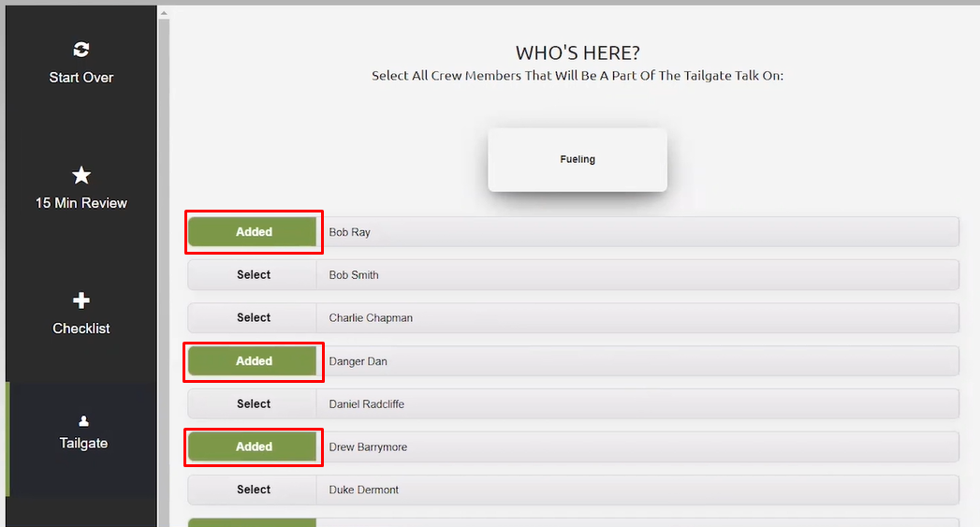Toggle Added button for Bob Ray

(x=254, y=232)
